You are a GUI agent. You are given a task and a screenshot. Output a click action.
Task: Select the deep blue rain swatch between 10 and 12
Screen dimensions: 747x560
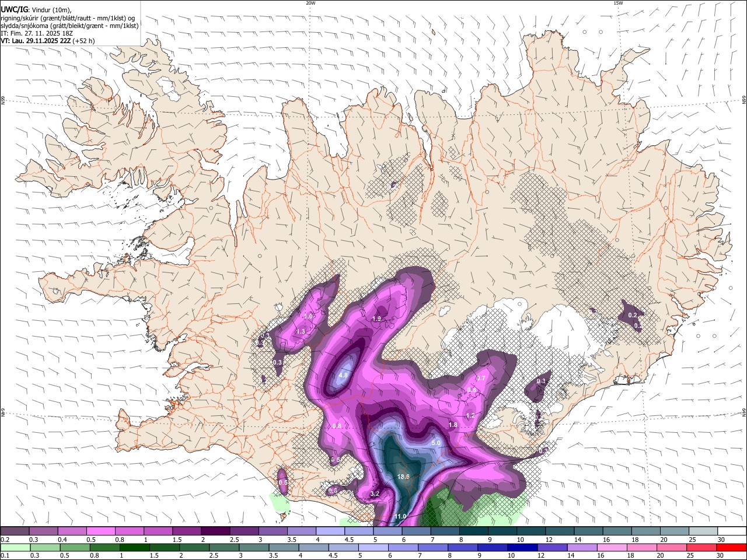522,547
